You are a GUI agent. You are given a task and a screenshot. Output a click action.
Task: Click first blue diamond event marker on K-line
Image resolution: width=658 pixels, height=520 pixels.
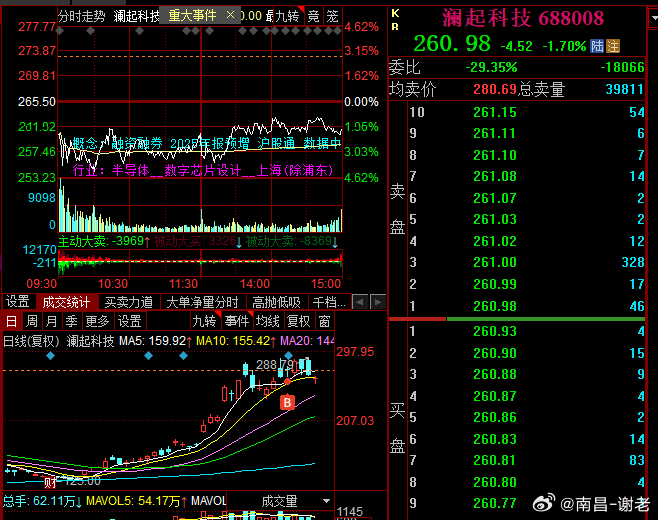[50, 356]
